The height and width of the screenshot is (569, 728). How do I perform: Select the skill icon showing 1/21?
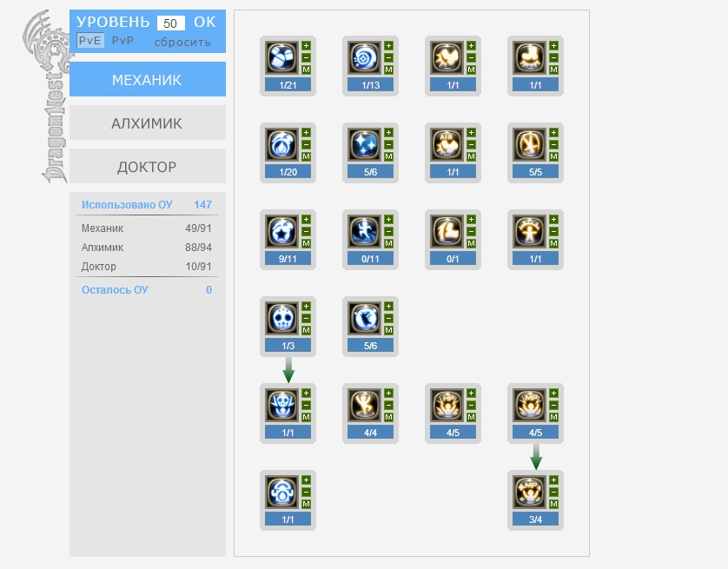pyautogui.click(x=281, y=58)
